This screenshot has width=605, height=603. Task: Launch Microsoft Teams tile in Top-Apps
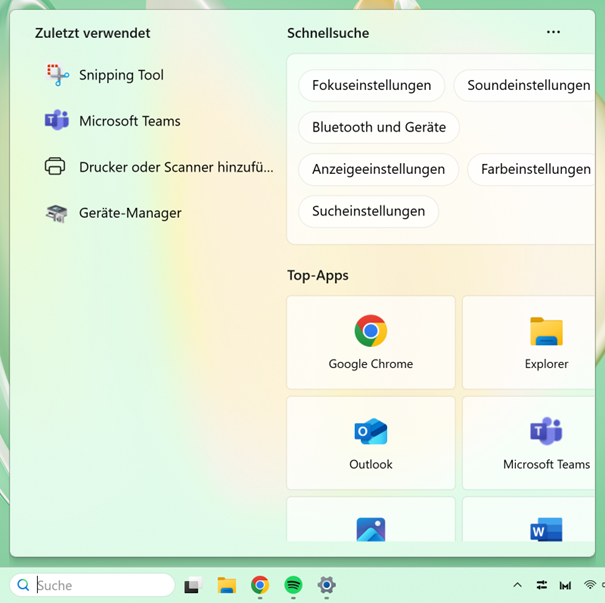point(529,443)
